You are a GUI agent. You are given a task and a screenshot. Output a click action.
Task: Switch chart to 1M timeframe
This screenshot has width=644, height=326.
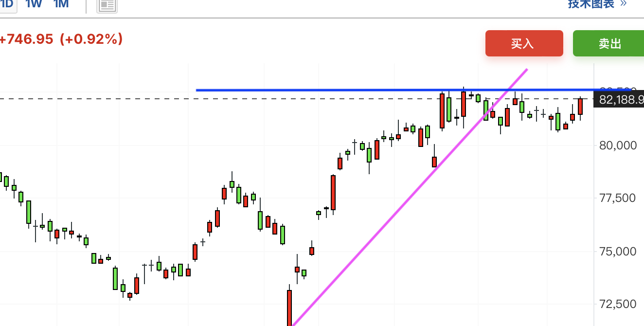[61, 4]
